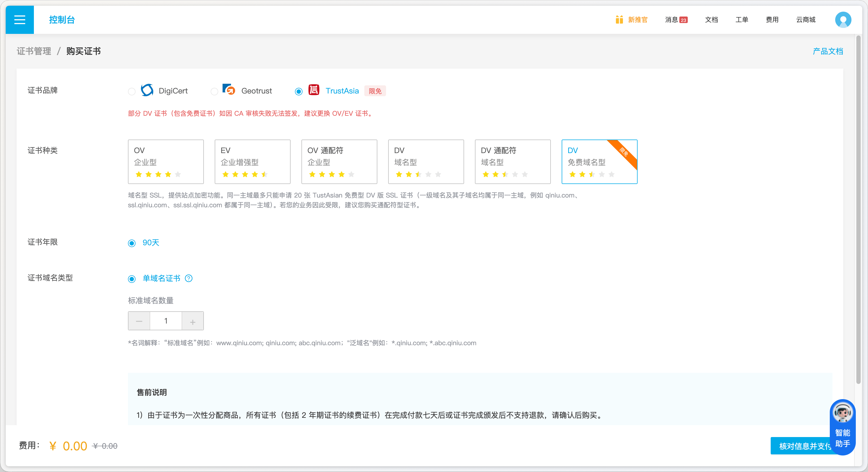The height and width of the screenshot is (472, 868).
Task: Click the Geotrust brand logo
Action: [229, 90]
